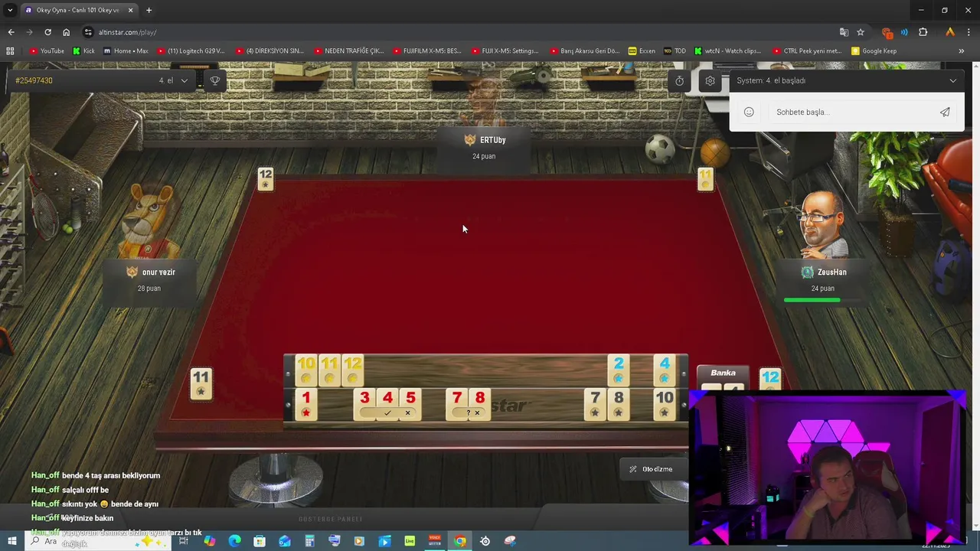Click the translate page icon

(844, 32)
